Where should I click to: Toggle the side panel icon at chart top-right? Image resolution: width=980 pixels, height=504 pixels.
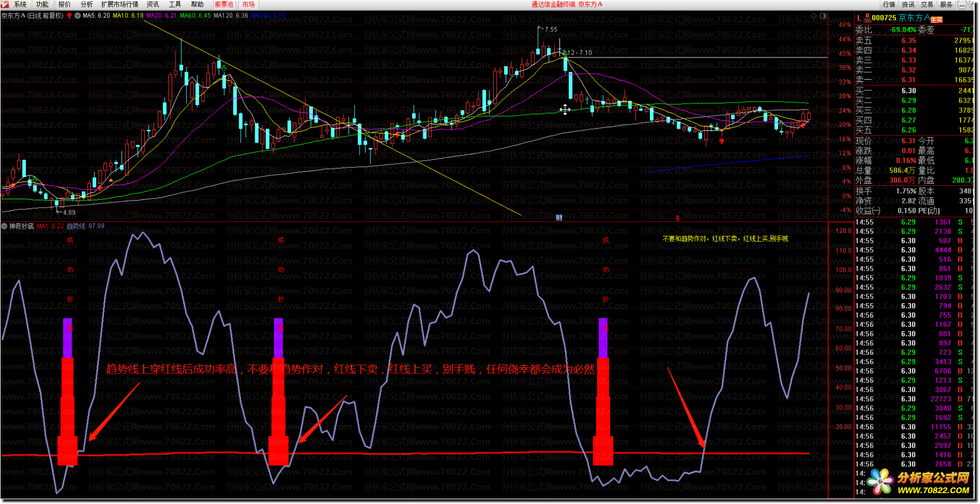(x=823, y=16)
